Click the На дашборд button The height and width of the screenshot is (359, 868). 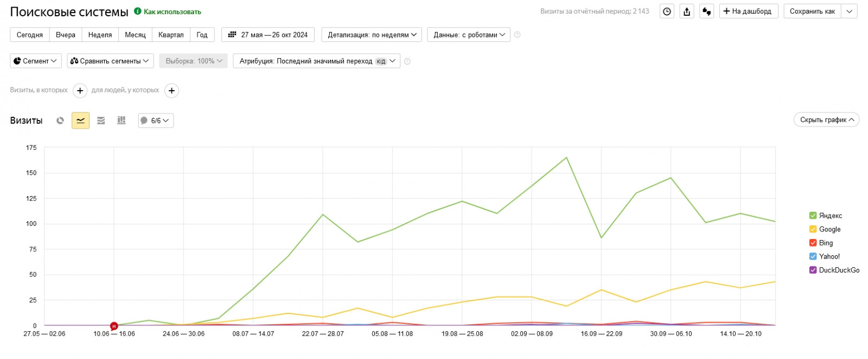(749, 11)
